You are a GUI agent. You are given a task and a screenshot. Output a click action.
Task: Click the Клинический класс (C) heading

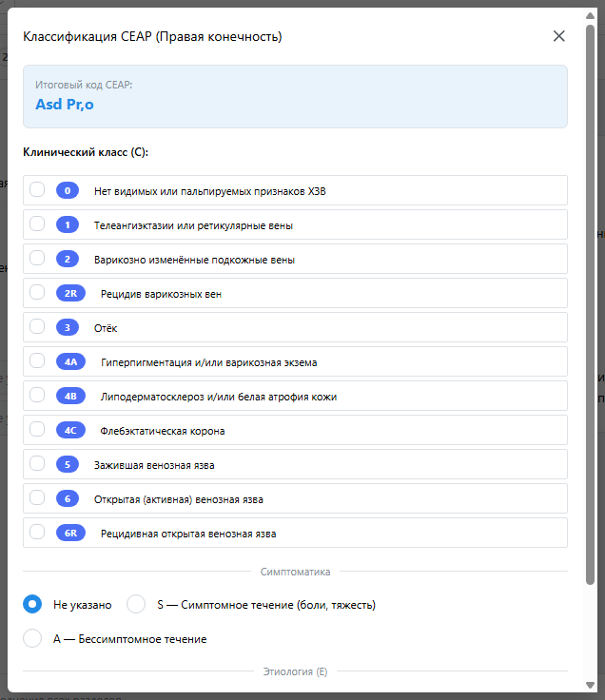[x=86, y=152]
